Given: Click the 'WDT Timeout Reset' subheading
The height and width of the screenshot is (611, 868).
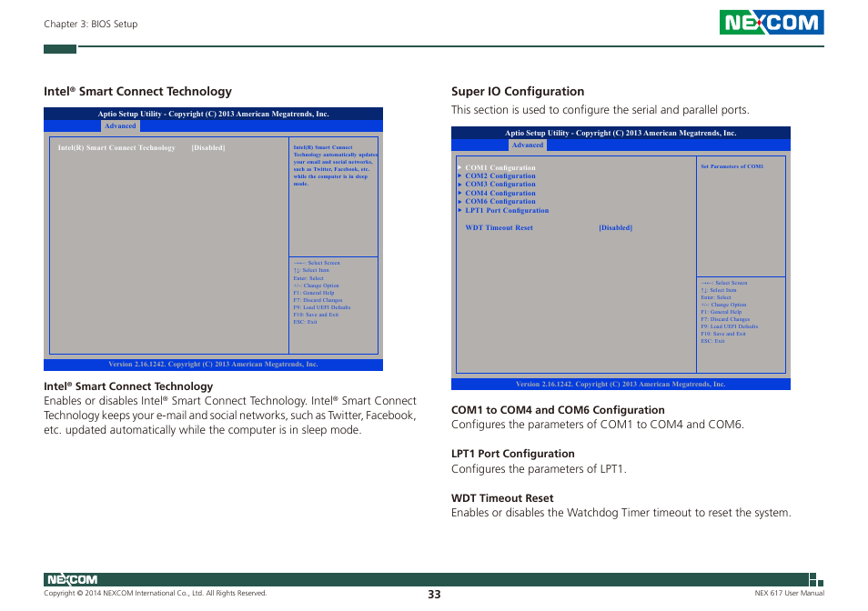Looking at the screenshot, I should tap(502, 497).
